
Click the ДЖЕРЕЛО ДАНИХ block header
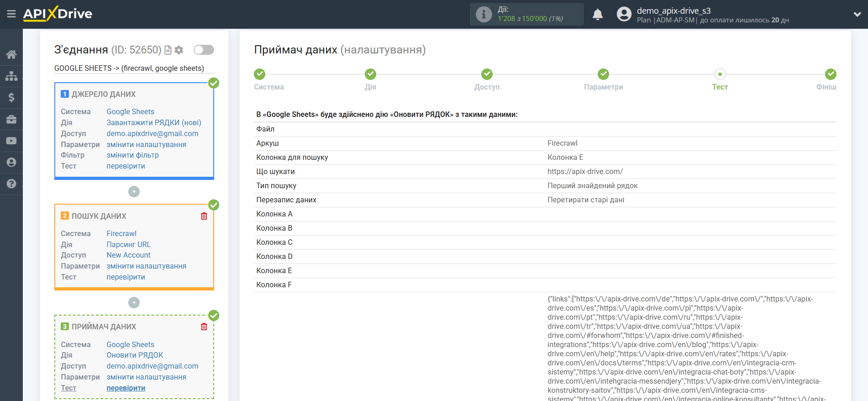coord(103,94)
